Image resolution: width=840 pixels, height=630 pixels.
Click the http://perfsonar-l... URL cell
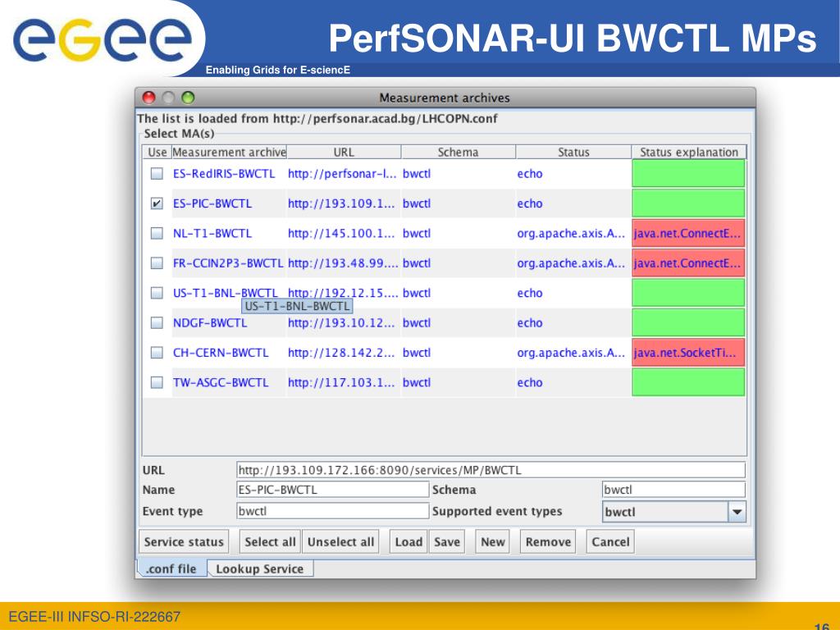point(342,174)
